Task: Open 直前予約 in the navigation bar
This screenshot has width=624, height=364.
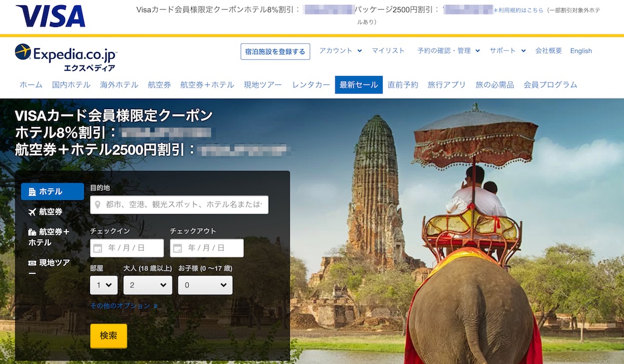Action: (403, 85)
